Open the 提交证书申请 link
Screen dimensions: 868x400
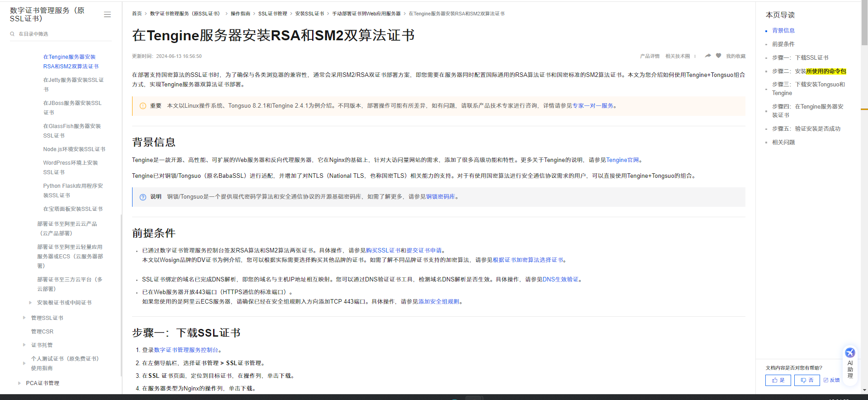point(424,250)
